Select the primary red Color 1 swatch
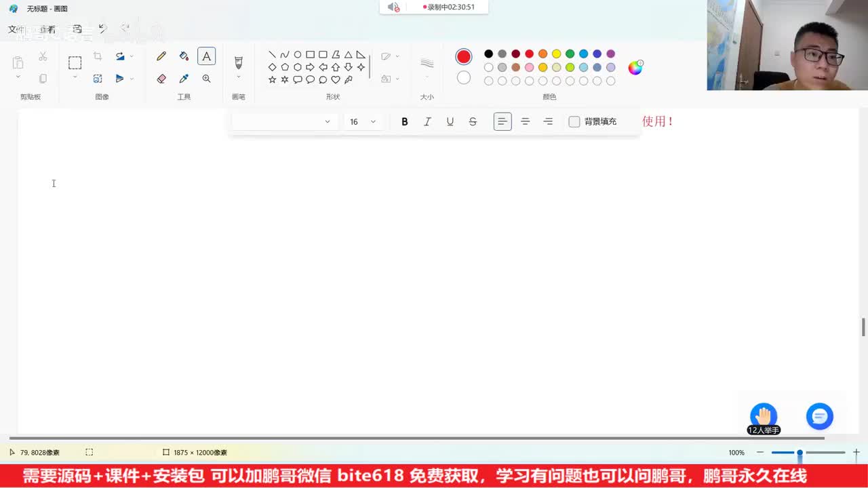This screenshot has width=868, height=488. [464, 57]
